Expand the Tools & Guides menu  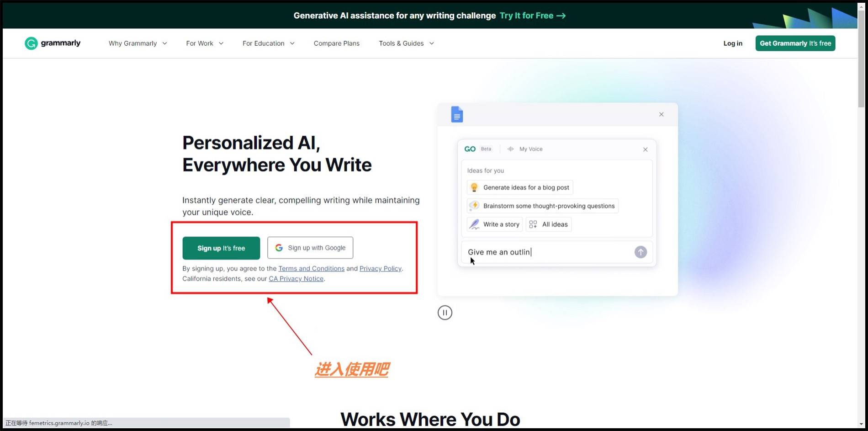coord(406,43)
